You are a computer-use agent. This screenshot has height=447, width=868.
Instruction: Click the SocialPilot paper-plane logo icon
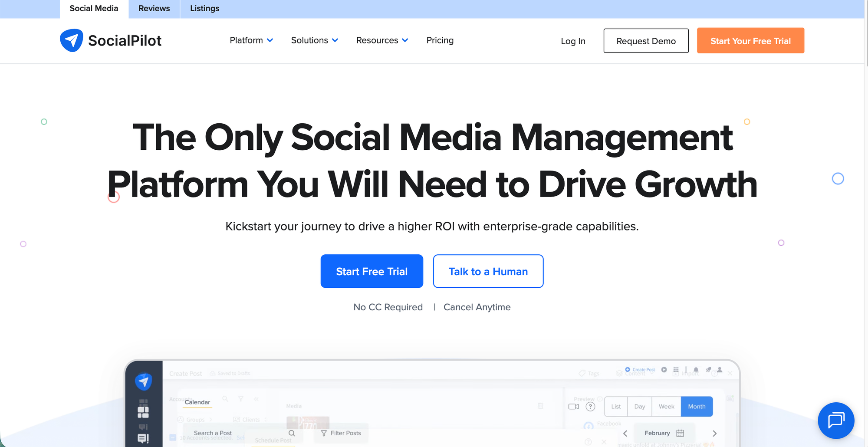71,40
